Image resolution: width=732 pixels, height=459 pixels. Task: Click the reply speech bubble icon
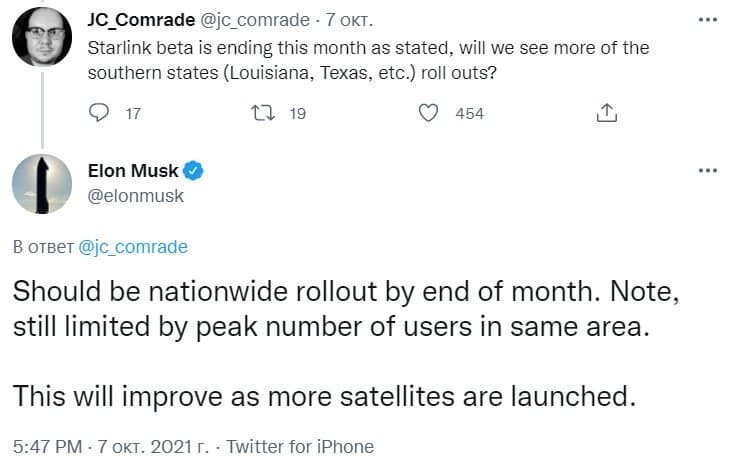[98, 113]
